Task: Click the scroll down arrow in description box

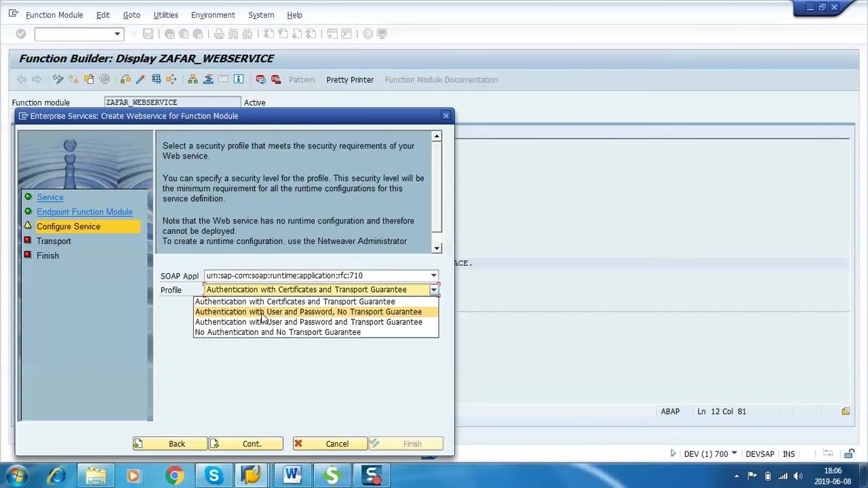Action: click(x=437, y=248)
